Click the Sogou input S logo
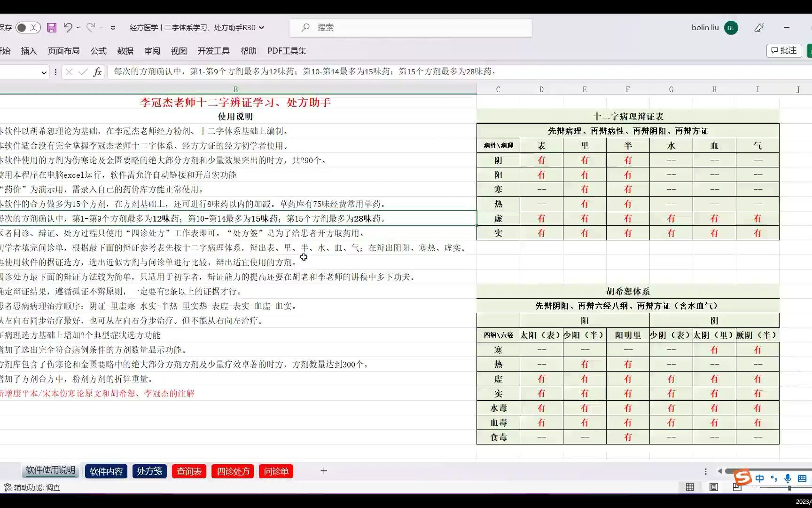 pos(743,477)
